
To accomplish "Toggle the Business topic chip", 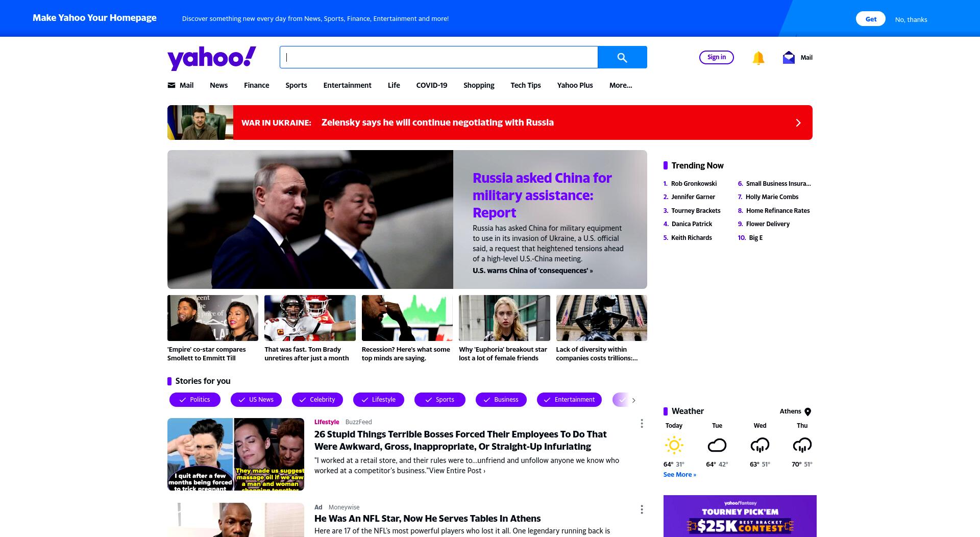I will tap(501, 400).
